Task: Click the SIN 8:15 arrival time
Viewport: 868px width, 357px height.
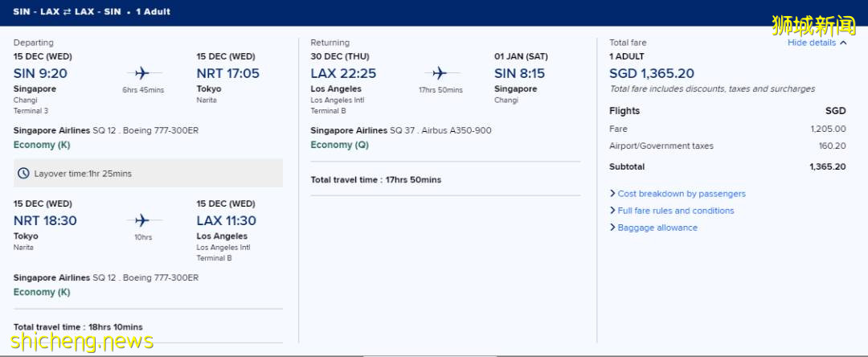Action: 519,73
